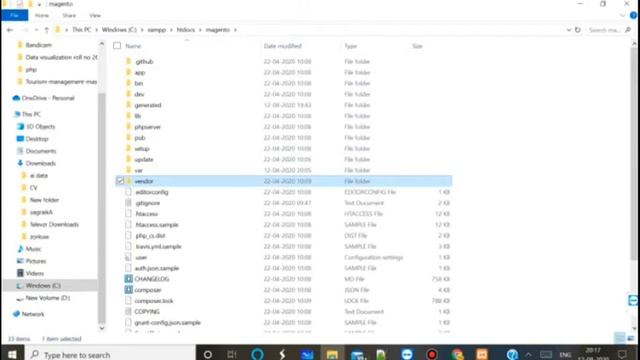The height and width of the screenshot is (360, 640).
Task: Open Pictures in navigation pane
Action: tap(36, 261)
